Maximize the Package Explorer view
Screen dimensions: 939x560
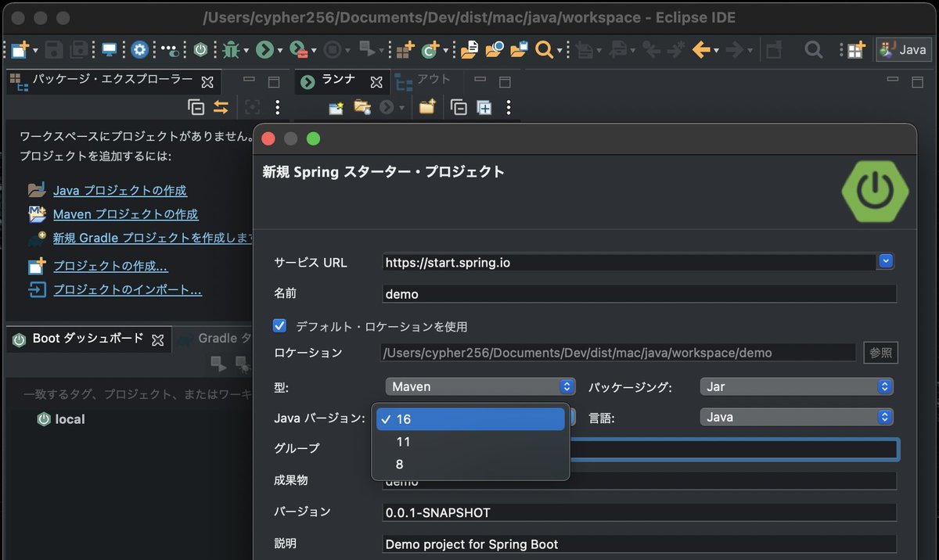pyautogui.click(x=274, y=81)
